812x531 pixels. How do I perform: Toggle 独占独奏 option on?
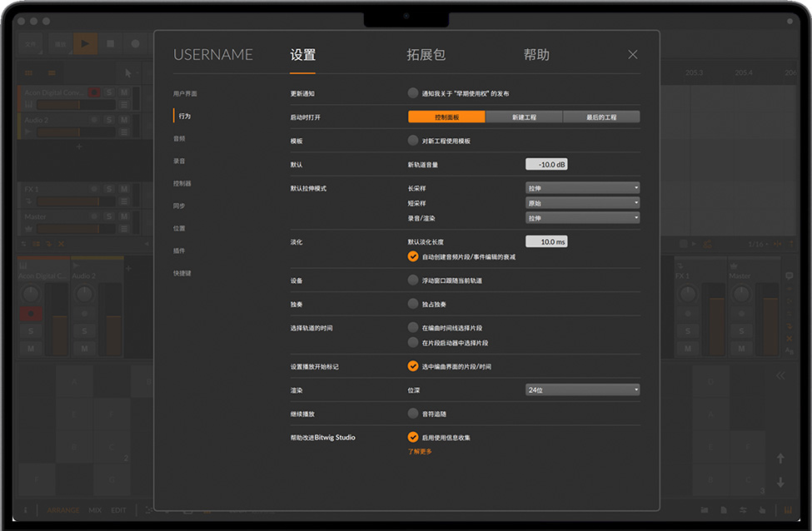[x=413, y=305]
